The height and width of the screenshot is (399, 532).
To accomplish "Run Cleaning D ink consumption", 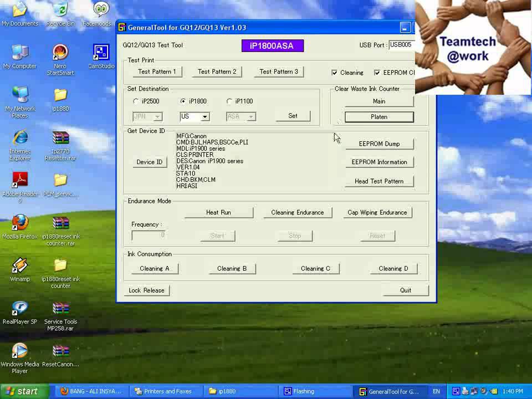I will 393,268.
